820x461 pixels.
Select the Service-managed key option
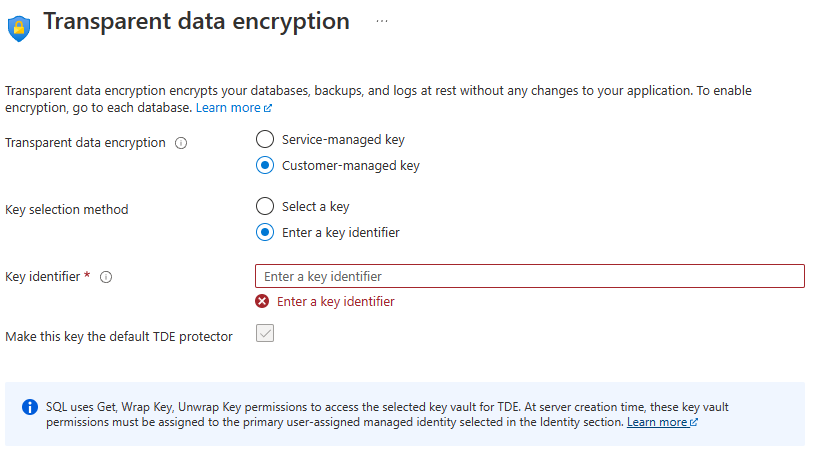coord(265,139)
